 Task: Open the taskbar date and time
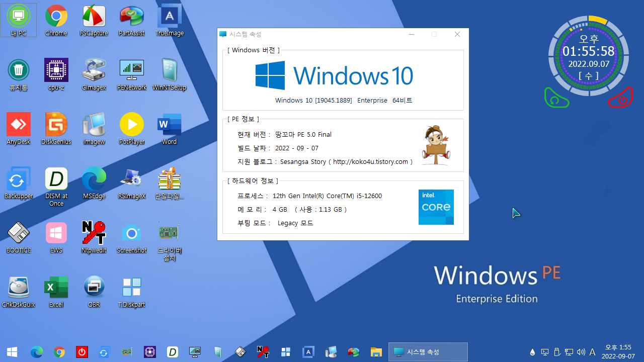[x=618, y=352]
